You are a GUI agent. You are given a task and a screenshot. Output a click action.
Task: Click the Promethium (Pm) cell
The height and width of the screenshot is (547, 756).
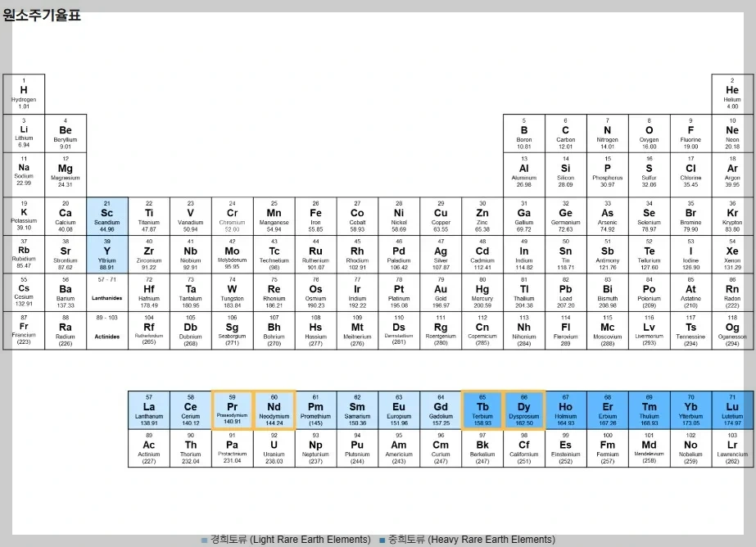[316, 410]
